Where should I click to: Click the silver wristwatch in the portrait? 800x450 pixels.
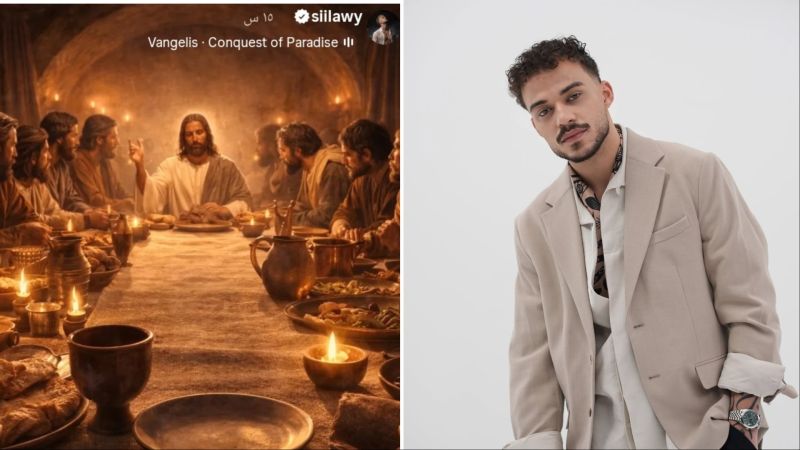click(x=747, y=418)
